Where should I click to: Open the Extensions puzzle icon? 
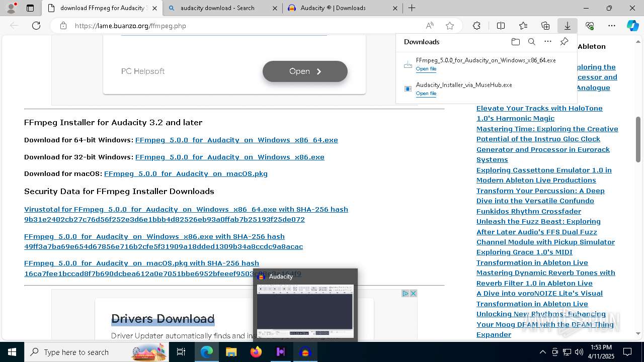pyautogui.click(x=476, y=26)
